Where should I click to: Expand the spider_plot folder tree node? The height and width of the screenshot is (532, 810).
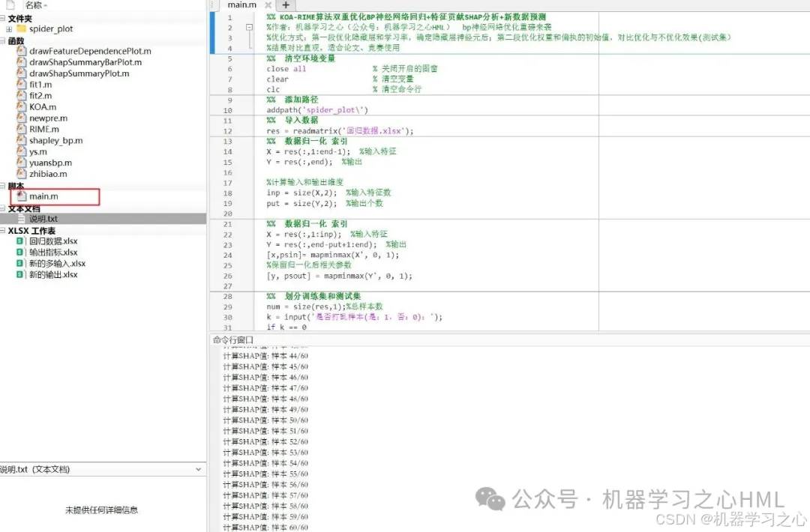(9, 29)
